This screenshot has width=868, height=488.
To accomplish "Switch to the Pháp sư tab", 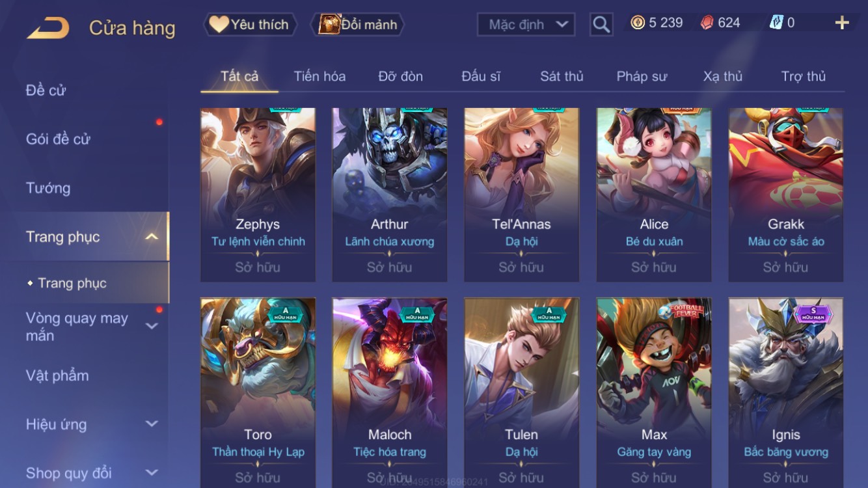I will click(x=642, y=77).
